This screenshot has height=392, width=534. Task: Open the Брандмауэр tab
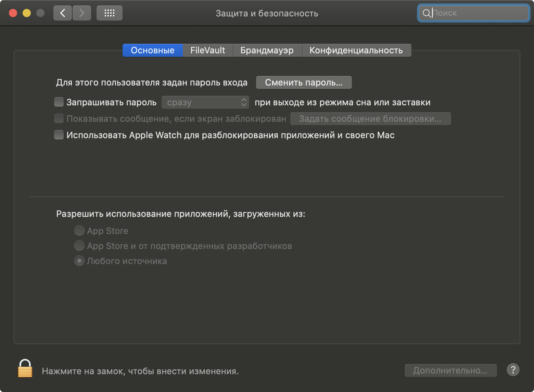coord(267,50)
